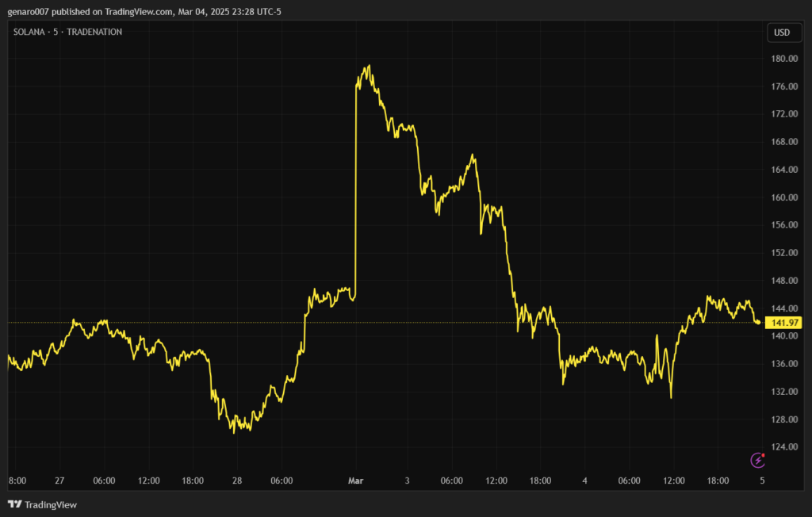Image resolution: width=812 pixels, height=517 pixels.
Task: Click the TradingView logo icon in footer
Action: [x=14, y=504]
